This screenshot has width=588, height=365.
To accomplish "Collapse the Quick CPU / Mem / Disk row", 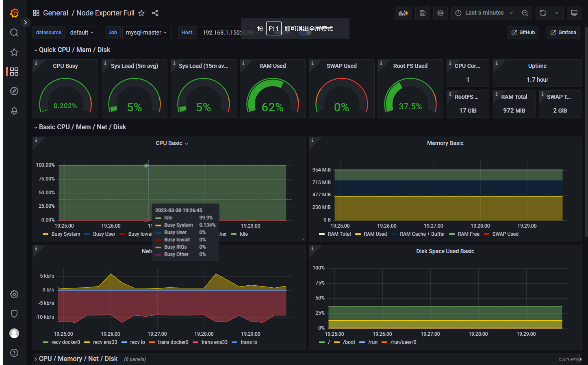I will 72,50.
